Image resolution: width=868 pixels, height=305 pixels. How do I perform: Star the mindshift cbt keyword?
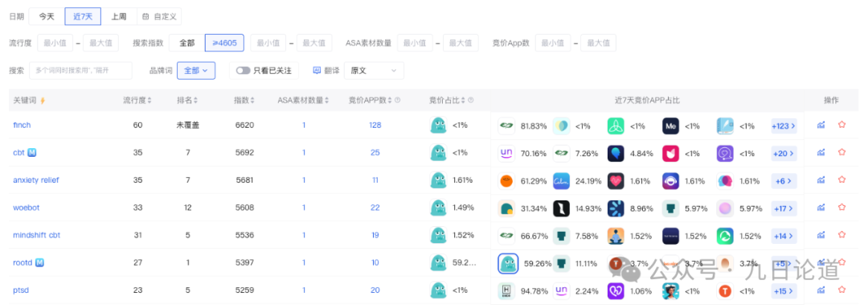tap(842, 234)
